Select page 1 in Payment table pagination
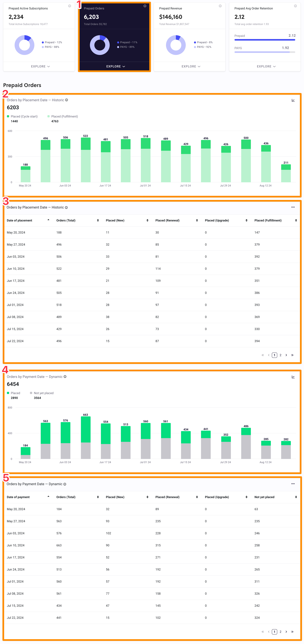Screen dimensions: 304x644 coord(274,632)
